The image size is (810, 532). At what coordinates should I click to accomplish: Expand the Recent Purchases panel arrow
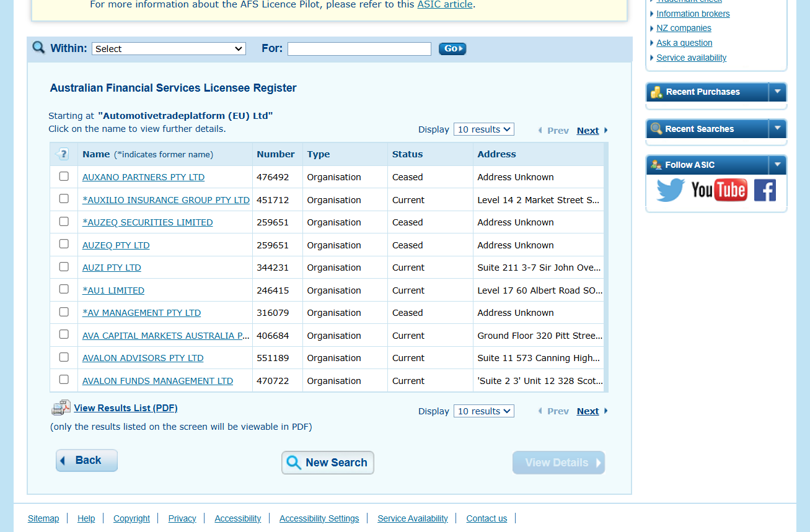click(777, 92)
